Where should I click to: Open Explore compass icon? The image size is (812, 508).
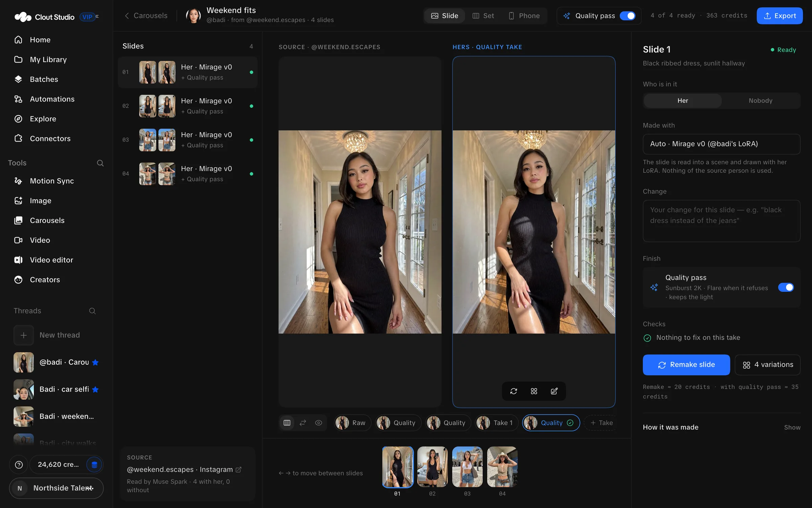pos(18,119)
